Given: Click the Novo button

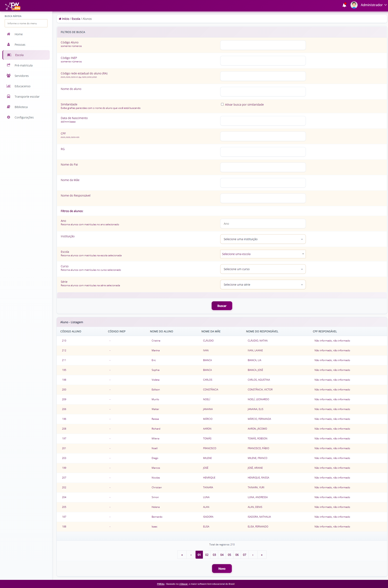Looking at the screenshot, I should pos(222,568).
